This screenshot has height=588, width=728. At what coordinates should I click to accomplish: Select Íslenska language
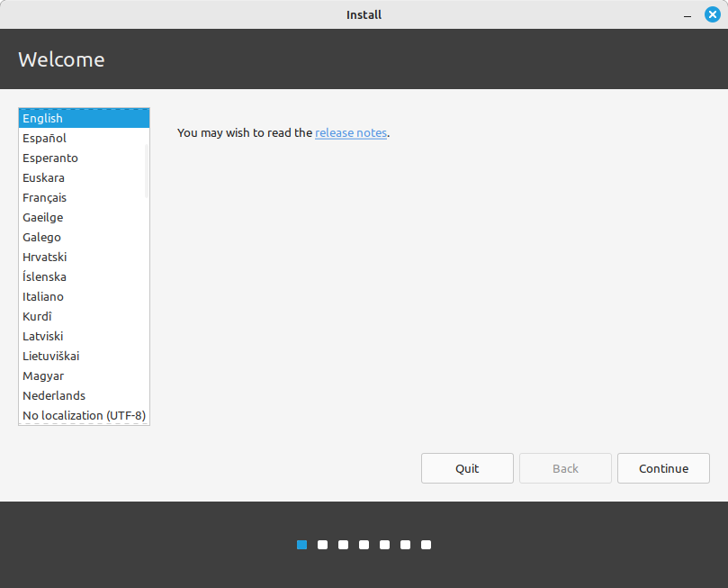pyautogui.click(x=84, y=276)
